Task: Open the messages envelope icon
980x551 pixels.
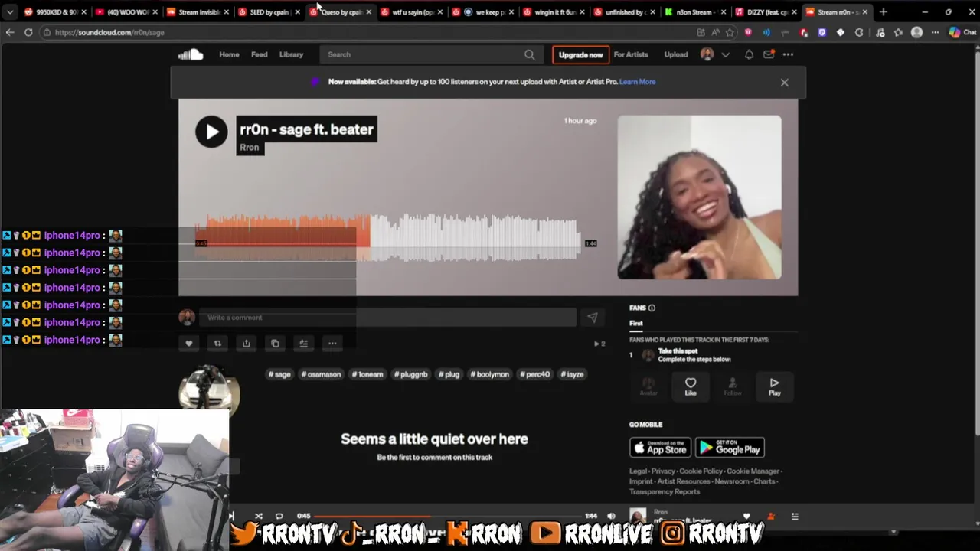Action: point(769,54)
